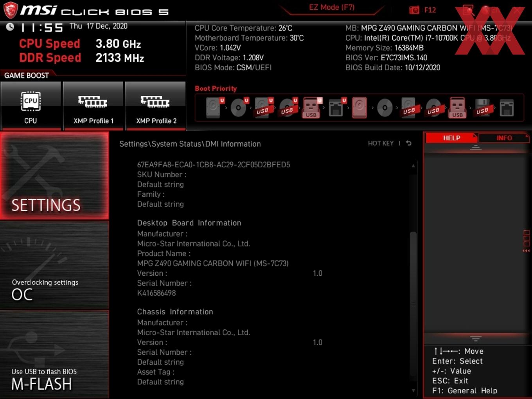Enable XMP Profile 1

93,106
